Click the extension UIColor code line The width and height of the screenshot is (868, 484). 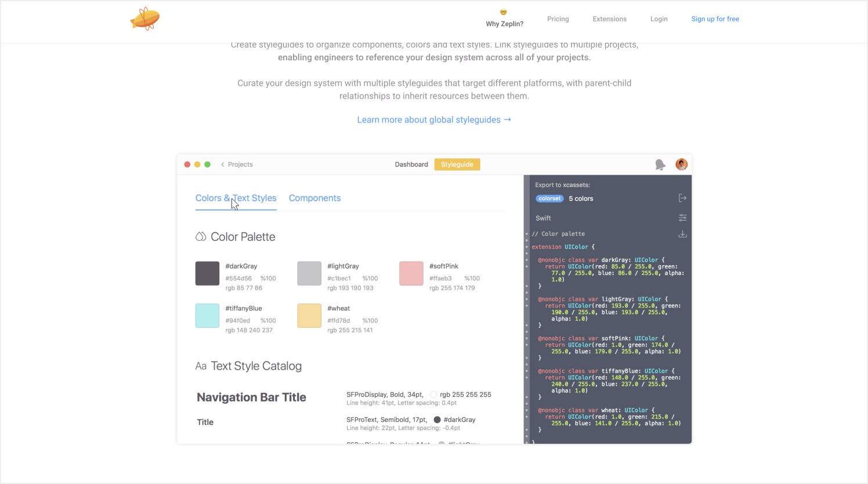point(563,247)
